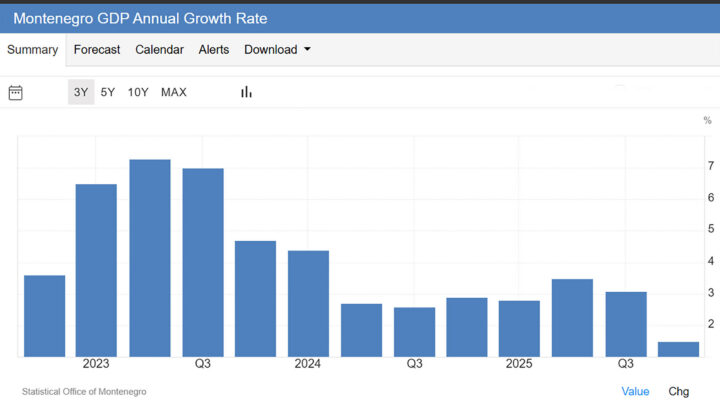
Task: Click the Montenegro GDP Annual Growth Rate title
Action: pos(140,19)
